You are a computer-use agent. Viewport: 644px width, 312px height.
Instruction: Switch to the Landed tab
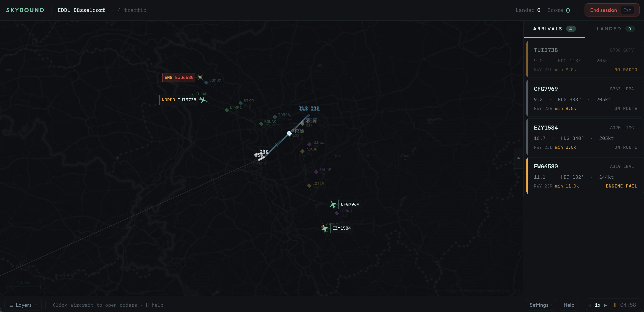(x=614, y=29)
